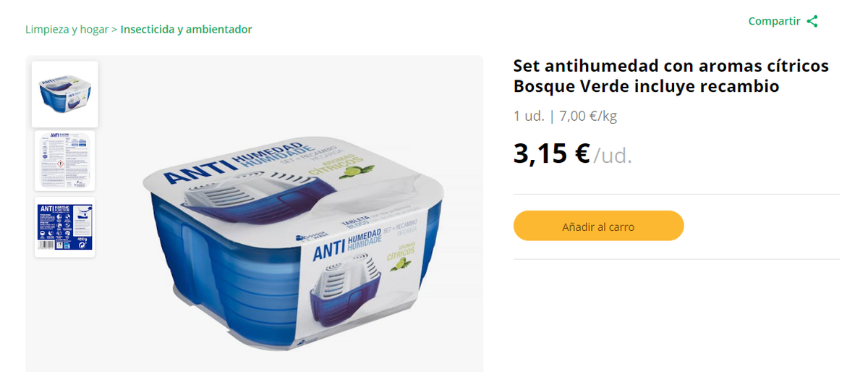Screen dimensions: 868x372
Task: Click the share icon next to Compartir
Action: [x=812, y=21]
